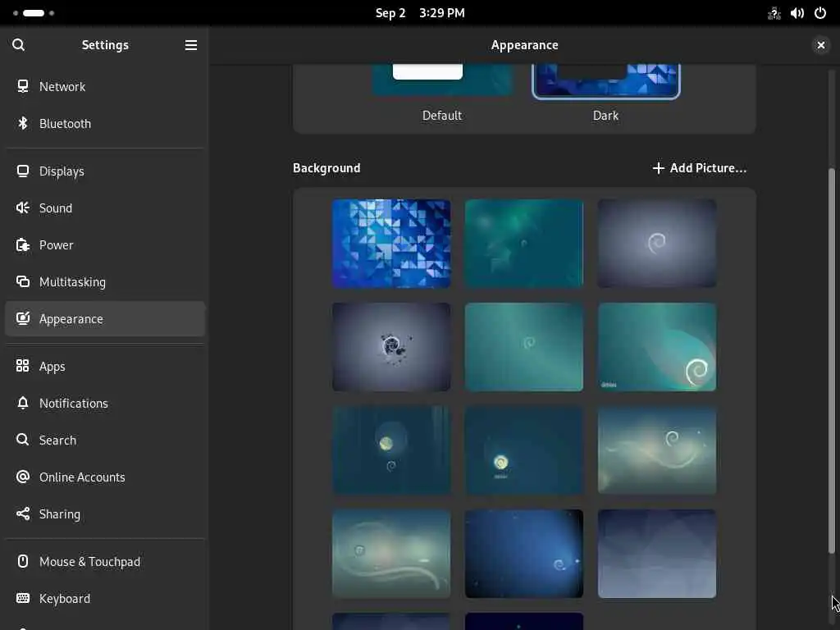This screenshot has width=840, height=630.
Task: Open the power icon in top bar
Action: pyautogui.click(x=820, y=13)
